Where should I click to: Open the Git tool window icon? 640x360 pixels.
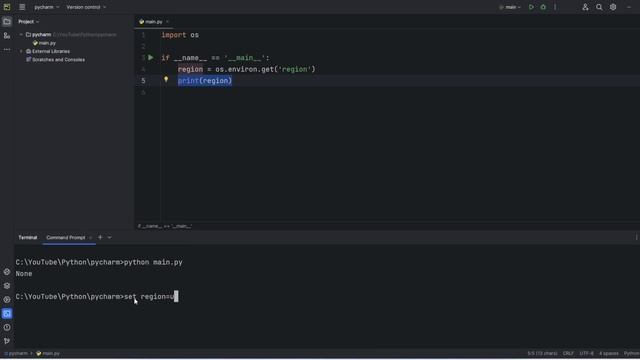click(7, 341)
